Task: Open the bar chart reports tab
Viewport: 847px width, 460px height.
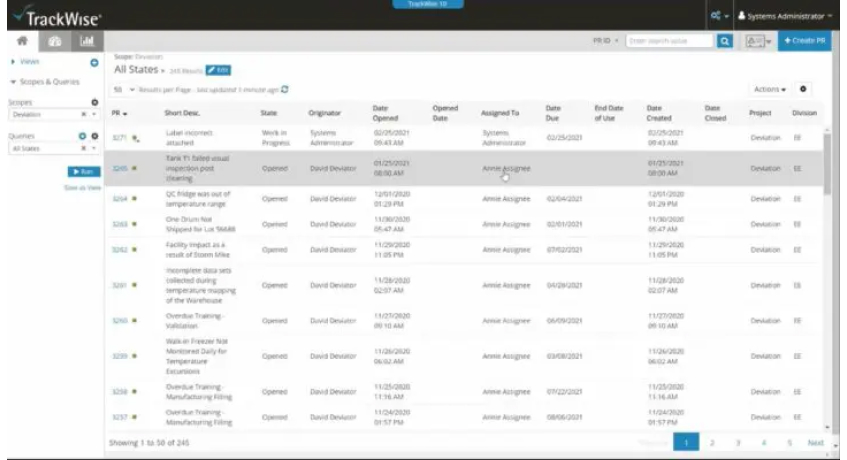Action: 86,41
